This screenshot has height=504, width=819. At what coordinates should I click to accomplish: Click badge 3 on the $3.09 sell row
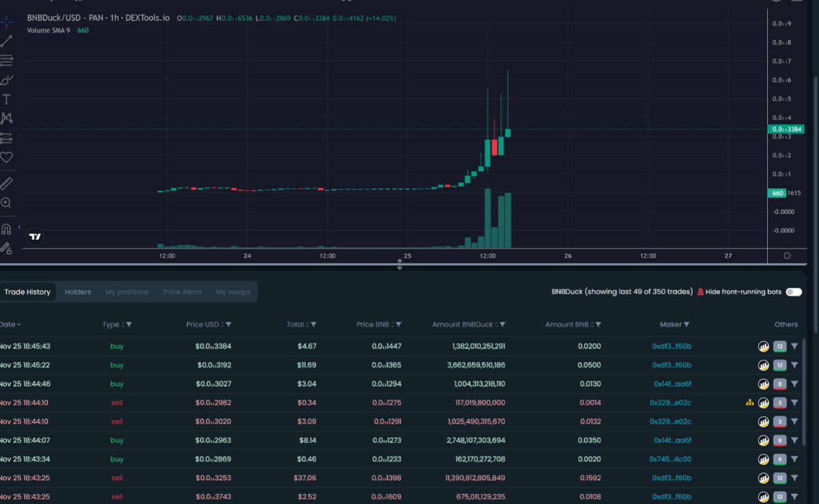pos(780,421)
